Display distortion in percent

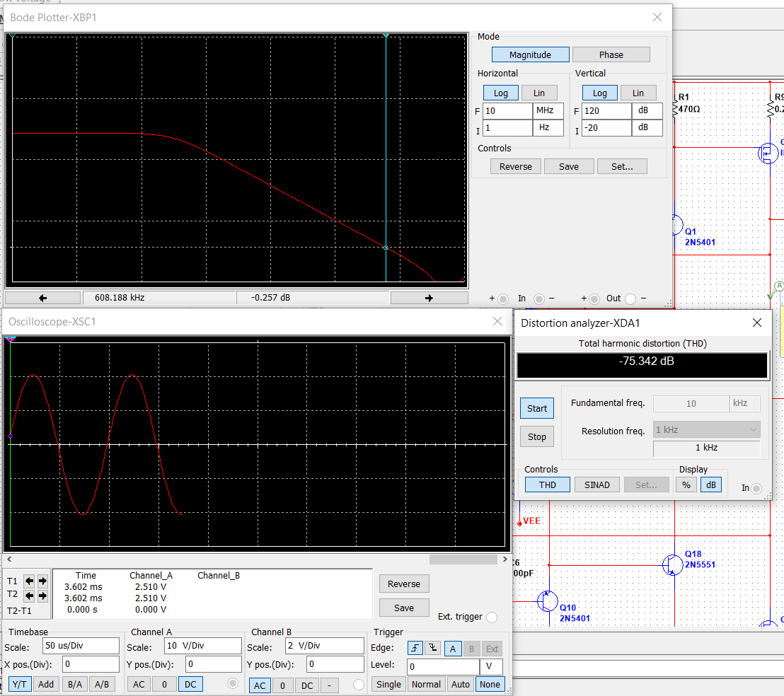pos(686,485)
